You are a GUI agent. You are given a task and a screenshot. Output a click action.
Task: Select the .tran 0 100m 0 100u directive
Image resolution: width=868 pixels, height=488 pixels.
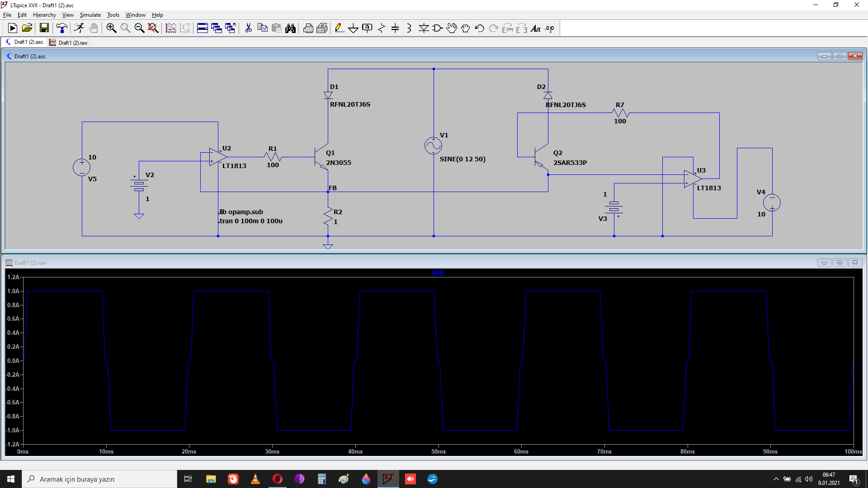point(250,221)
